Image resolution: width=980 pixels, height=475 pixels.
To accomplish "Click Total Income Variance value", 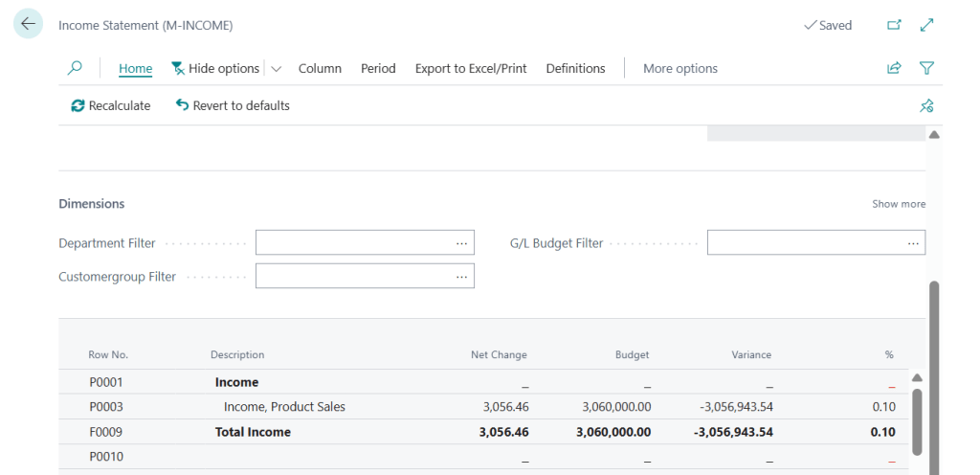I will click(x=734, y=432).
